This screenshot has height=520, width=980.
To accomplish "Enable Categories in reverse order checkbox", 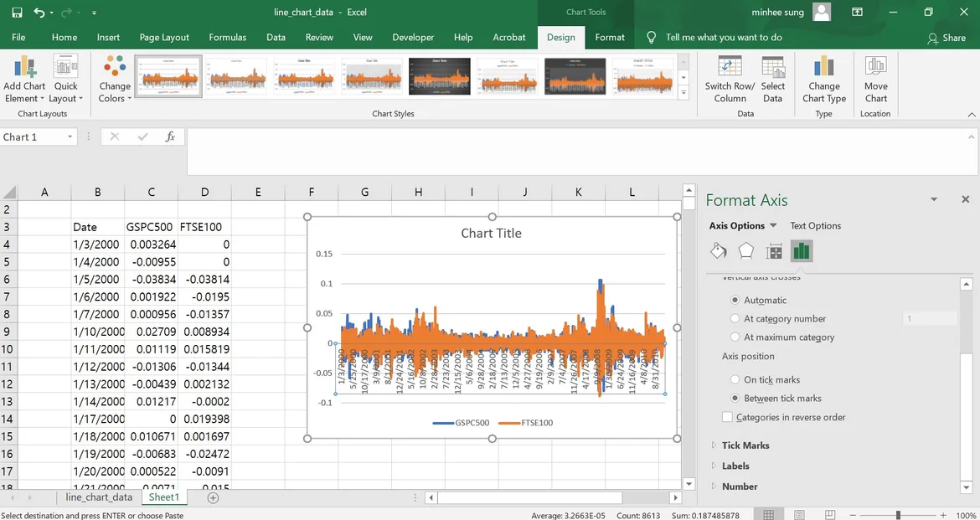I will (727, 417).
